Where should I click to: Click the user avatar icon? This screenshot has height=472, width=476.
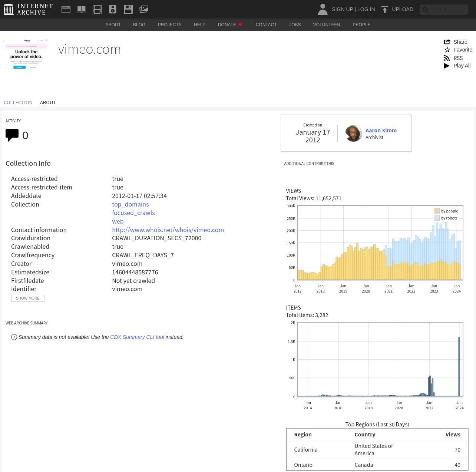pyautogui.click(x=323, y=9)
